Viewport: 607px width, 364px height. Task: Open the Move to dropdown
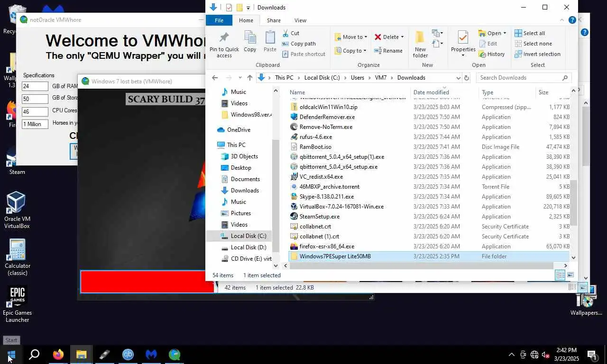(x=351, y=37)
